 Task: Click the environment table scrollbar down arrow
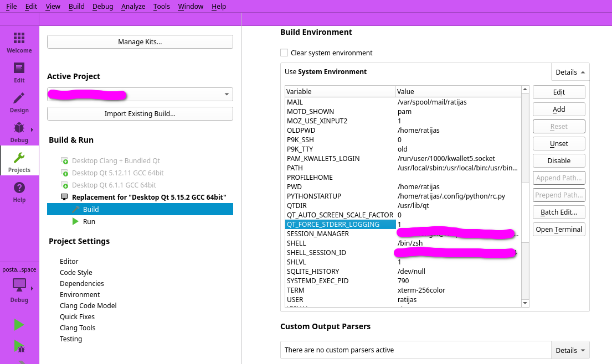coord(525,303)
